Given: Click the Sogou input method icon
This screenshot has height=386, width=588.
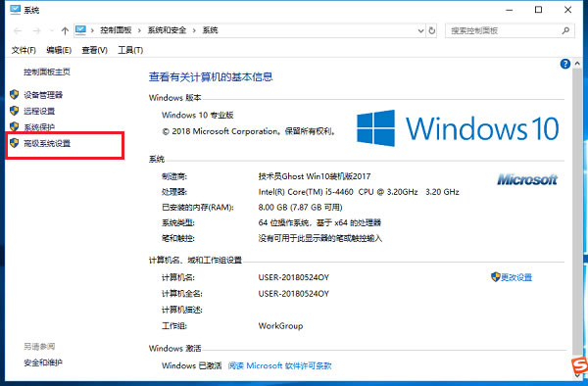Looking at the screenshot, I should point(580,365).
